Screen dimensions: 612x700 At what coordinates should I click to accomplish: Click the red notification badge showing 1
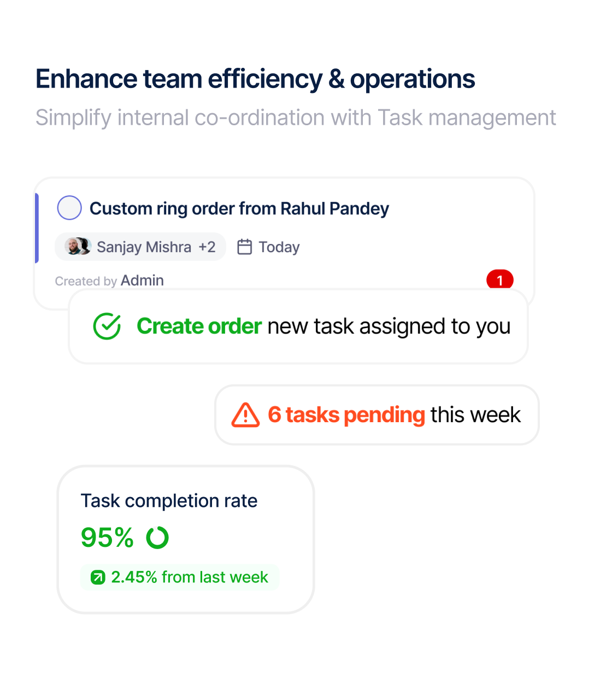499,280
